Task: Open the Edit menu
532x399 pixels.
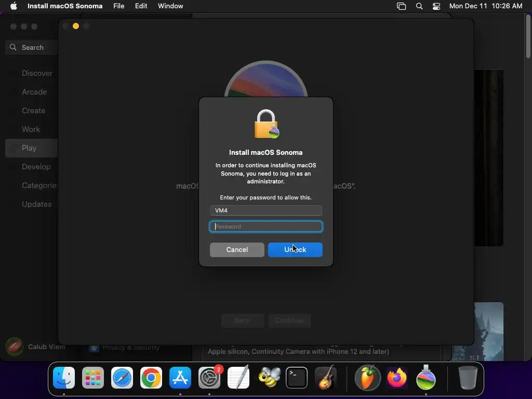Action: click(x=141, y=6)
